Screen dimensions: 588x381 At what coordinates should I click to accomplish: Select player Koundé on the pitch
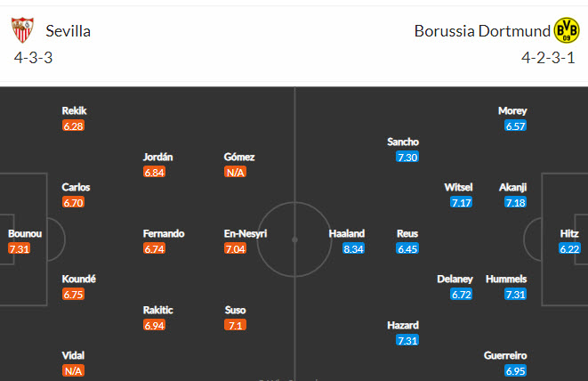pyautogui.click(x=78, y=279)
